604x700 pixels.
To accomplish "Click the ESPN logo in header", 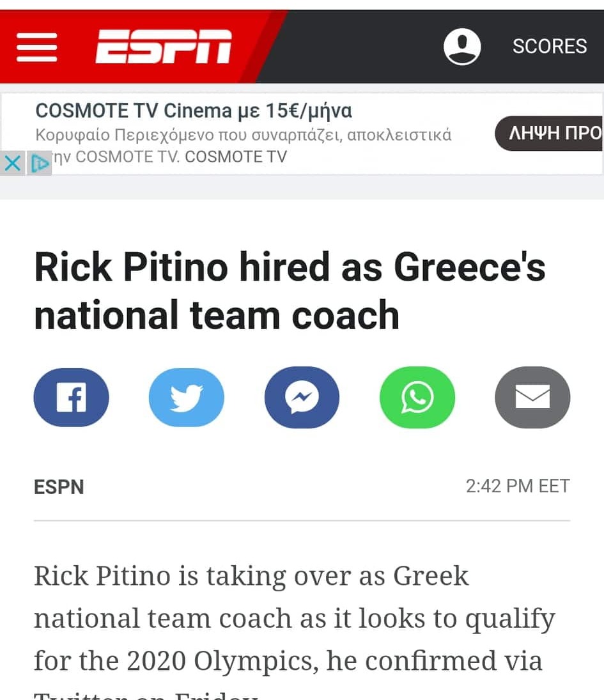I will (x=164, y=47).
